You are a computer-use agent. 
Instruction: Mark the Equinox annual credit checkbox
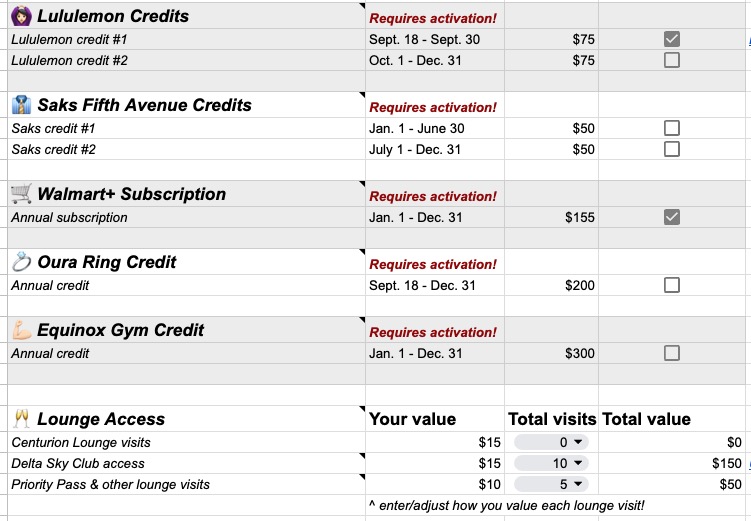pyautogui.click(x=672, y=353)
